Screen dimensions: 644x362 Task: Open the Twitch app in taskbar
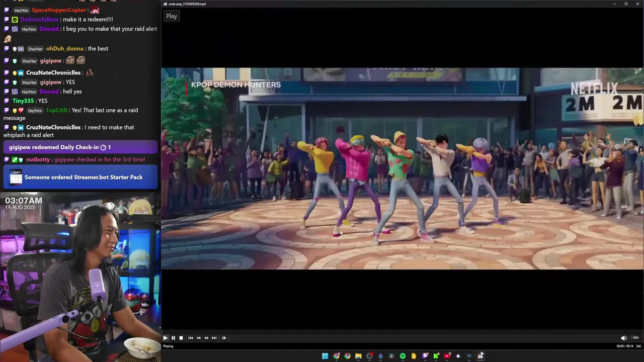click(425, 356)
